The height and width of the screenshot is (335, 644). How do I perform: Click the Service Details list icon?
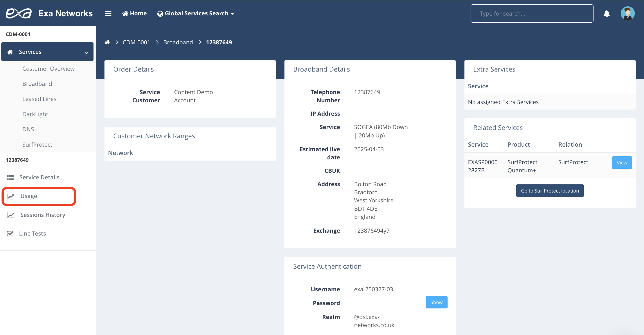click(x=10, y=177)
